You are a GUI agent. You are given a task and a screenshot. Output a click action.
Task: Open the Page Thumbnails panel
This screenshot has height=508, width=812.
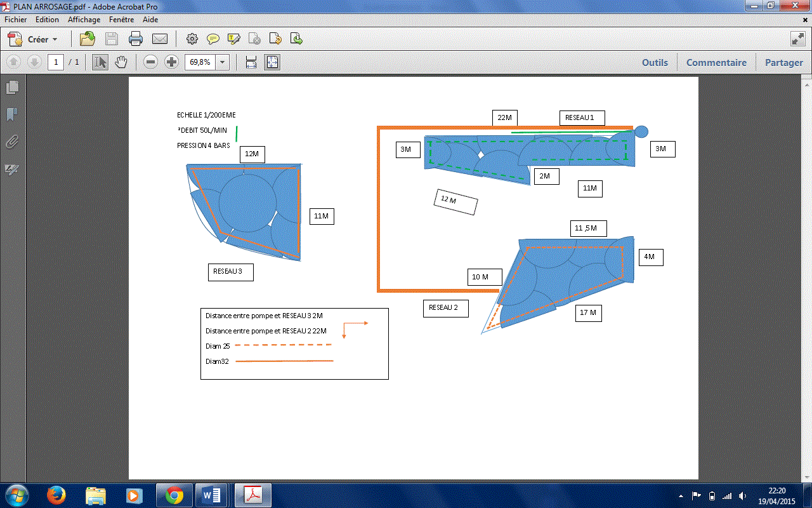pos(12,88)
